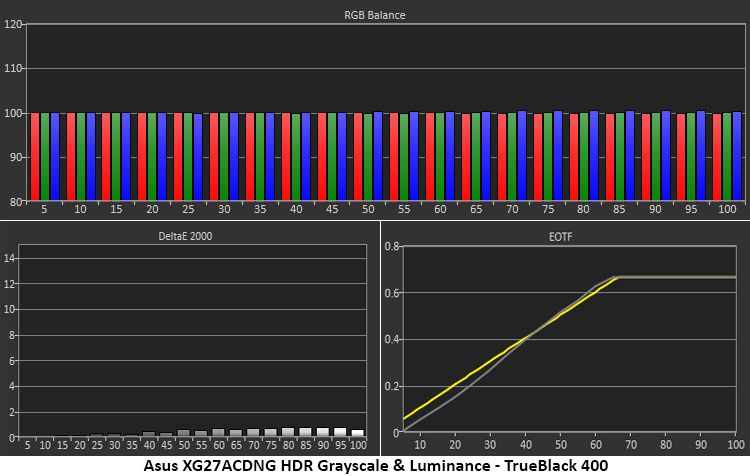Click the 8 label on DeltaE y-axis
The image size is (750, 476).
12,335
